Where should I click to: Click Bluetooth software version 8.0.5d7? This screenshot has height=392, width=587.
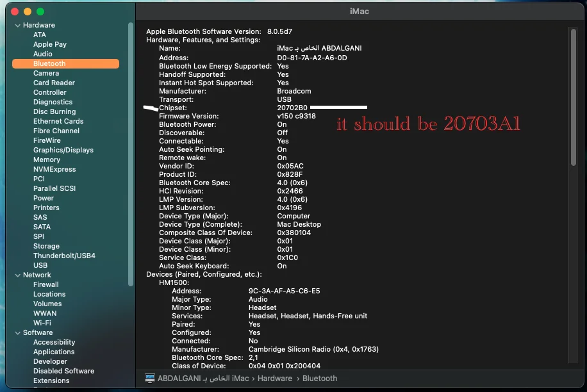(x=279, y=32)
